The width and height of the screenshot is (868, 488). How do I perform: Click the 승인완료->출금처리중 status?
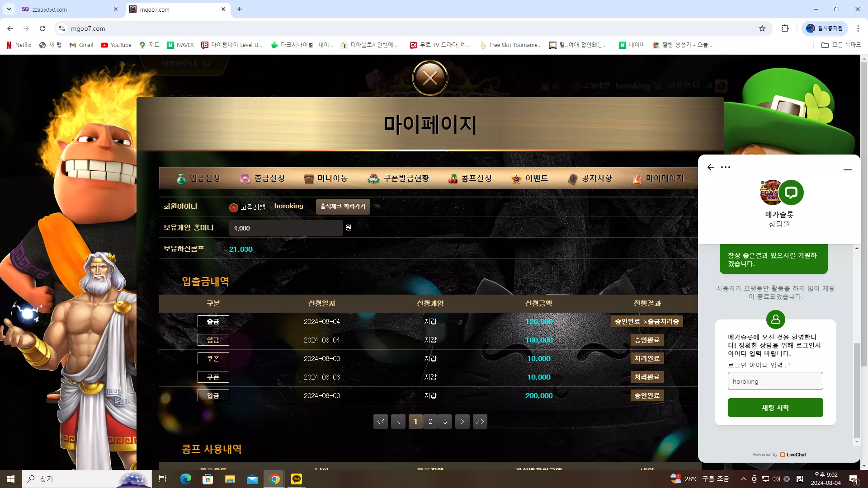[647, 321]
